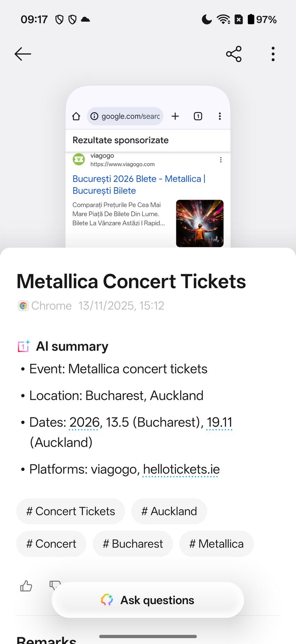The height and width of the screenshot is (644, 296).
Task: Open the three-dot overflow menu
Action: tap(273, 54)
